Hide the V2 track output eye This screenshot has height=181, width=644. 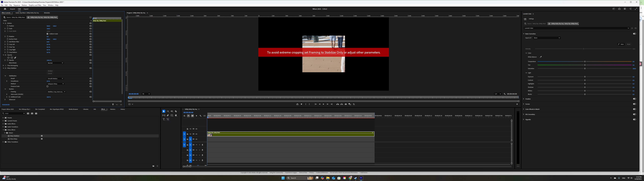pos(196,134)
